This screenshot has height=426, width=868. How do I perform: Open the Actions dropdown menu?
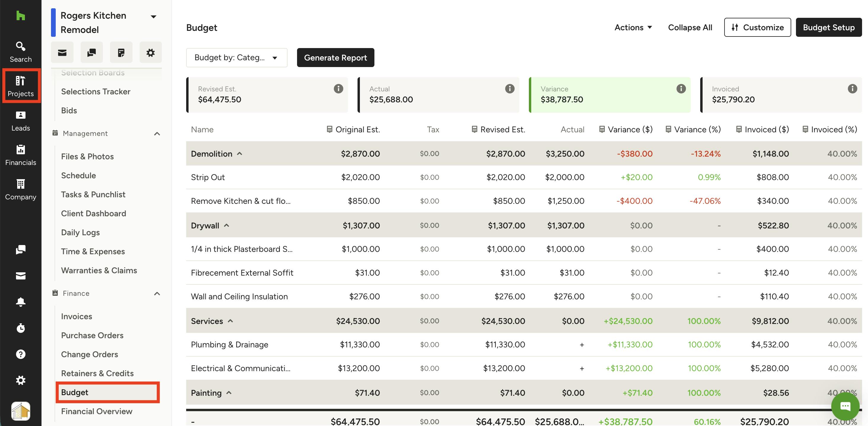pyautogui.click(x=633, y=27)
